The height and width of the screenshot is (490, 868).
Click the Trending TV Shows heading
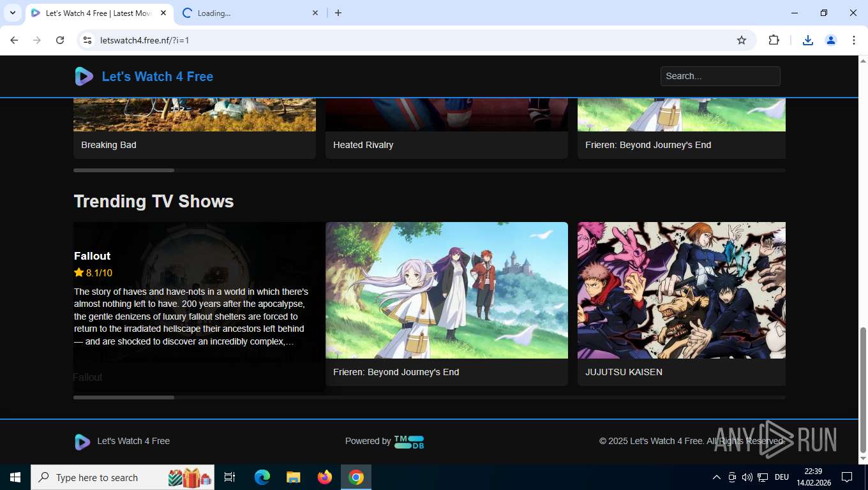154,202
